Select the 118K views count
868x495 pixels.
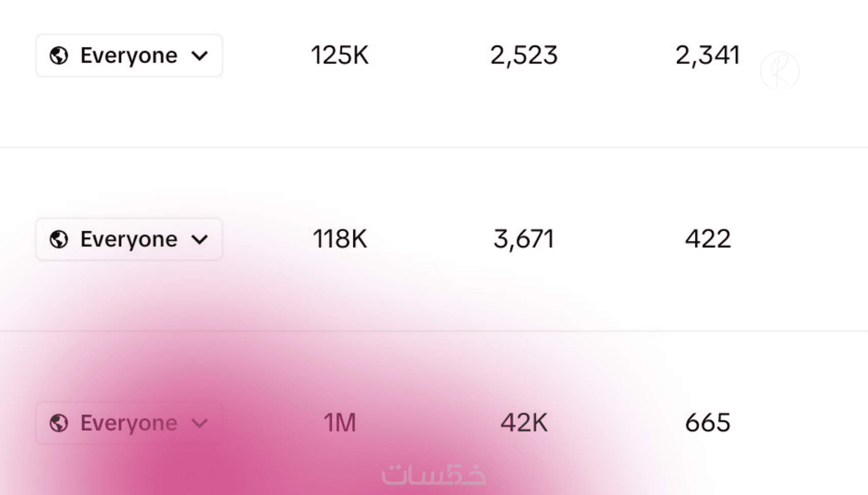[340, 239]
